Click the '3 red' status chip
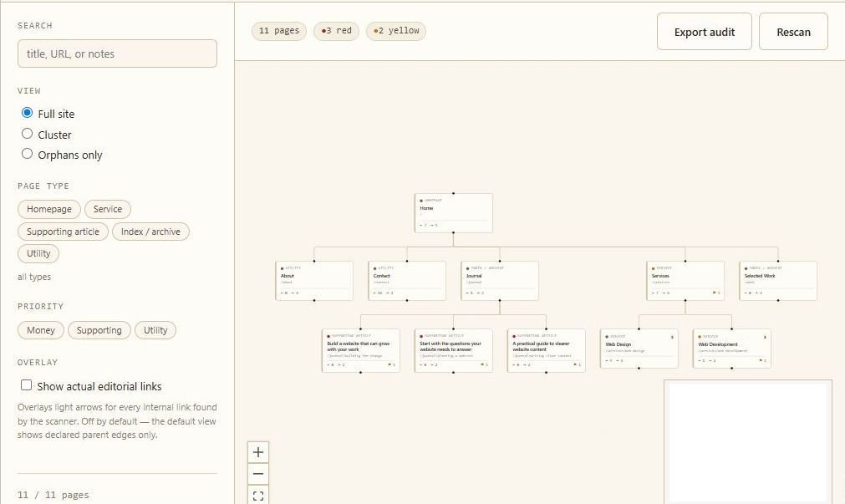This screenshot has width=845, height=504. pos(336,31)
